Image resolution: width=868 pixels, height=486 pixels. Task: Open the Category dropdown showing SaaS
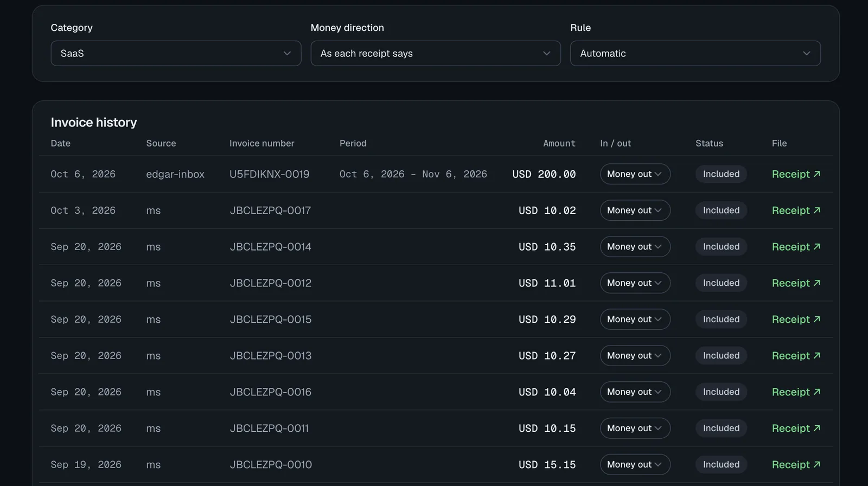tap(176, 53)
